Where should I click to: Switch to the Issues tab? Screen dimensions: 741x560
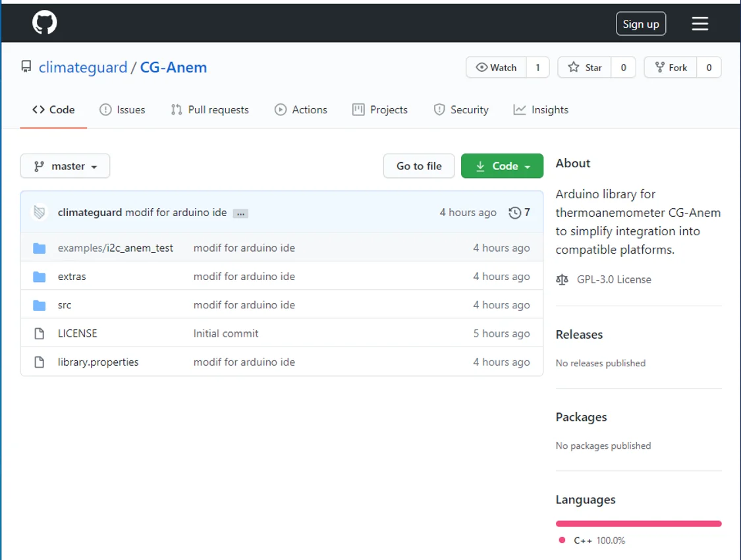(123, 110)
